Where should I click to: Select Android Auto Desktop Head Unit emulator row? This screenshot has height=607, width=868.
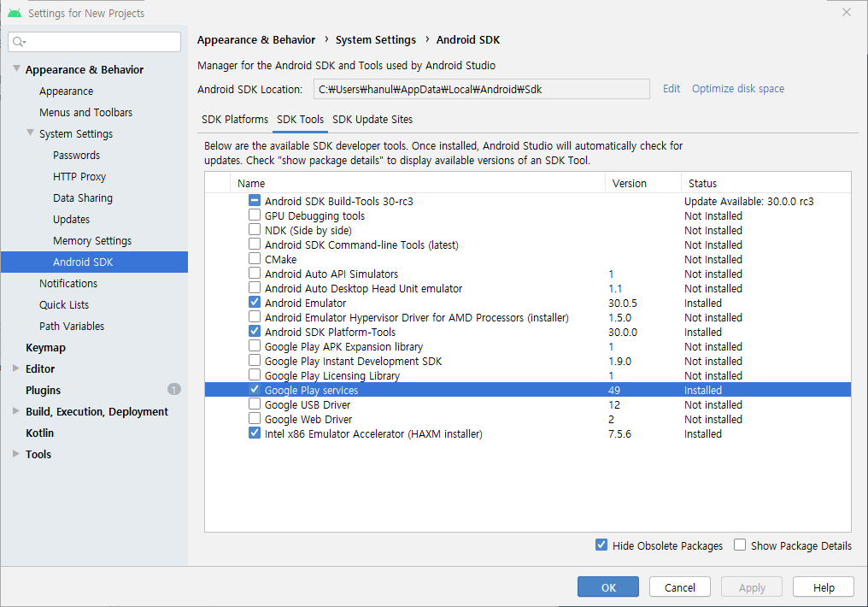click(x=528, y=289)
